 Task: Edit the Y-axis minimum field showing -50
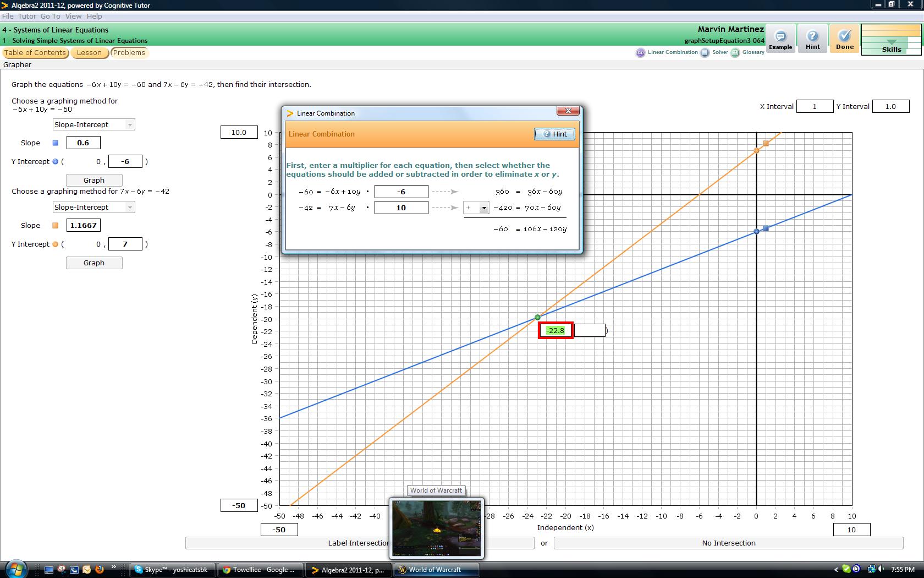[x=239, y=505]
